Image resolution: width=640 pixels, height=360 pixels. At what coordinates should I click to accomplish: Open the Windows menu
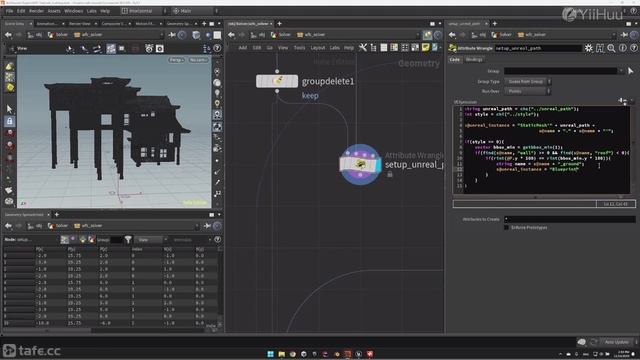click(73, 11)
